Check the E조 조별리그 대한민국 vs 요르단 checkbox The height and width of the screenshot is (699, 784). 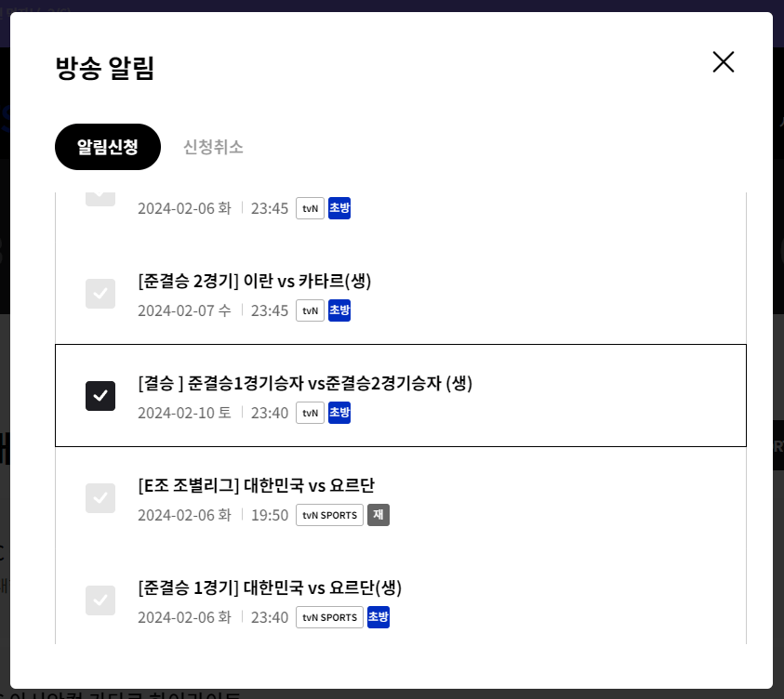100,497
